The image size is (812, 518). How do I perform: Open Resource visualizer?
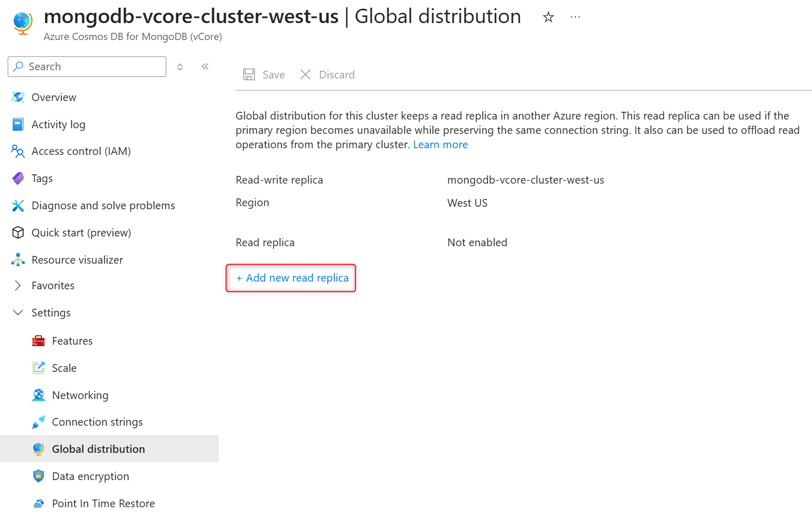click(x=78, y=260)
